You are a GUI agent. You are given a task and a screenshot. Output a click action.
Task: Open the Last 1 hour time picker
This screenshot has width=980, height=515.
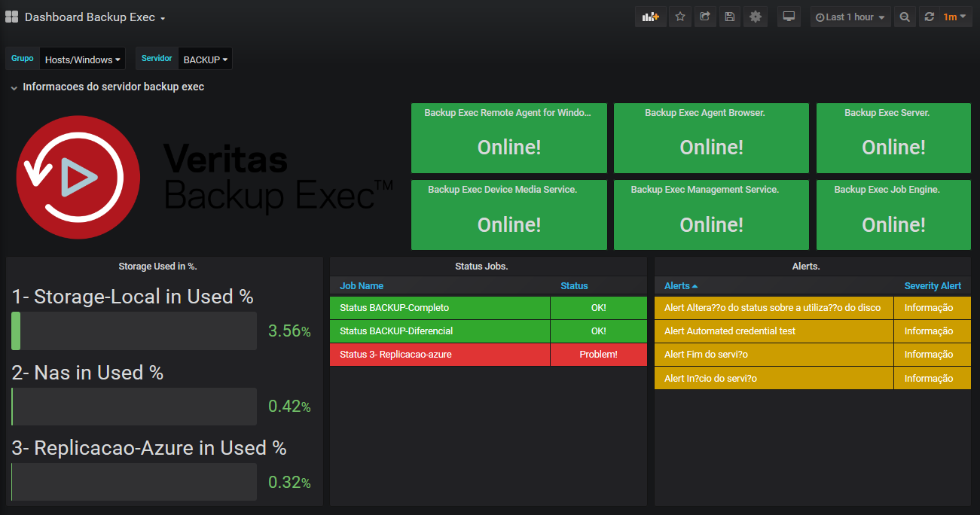[850, 17]
